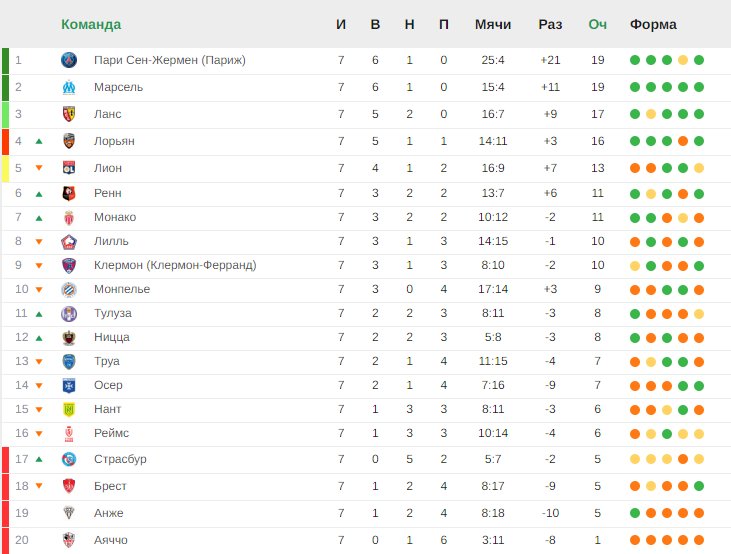The width and height of the screenshot is (731, 554).
Task: Click the Rennes club logo
Action: point(69,193)
